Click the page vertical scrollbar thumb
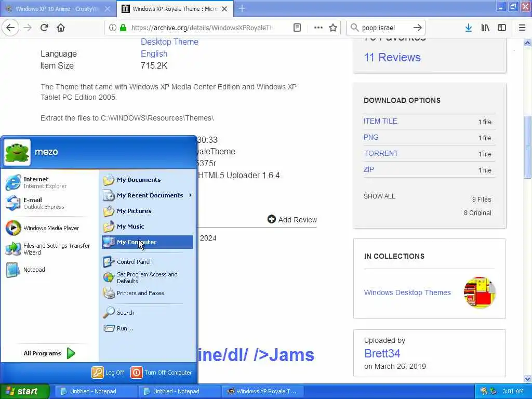This screenshot has height=399, width=532. tap(528, 147)
